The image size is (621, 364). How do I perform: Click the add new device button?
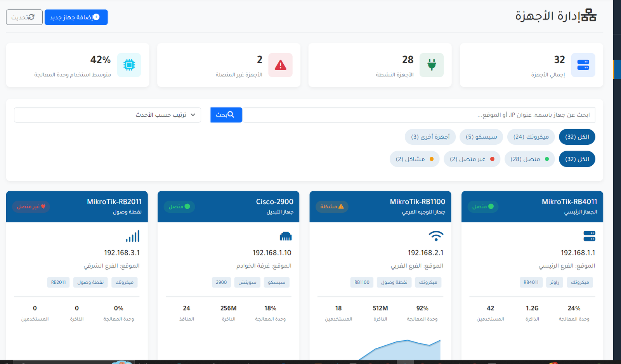pyautogui.click(x=76, y=17)
